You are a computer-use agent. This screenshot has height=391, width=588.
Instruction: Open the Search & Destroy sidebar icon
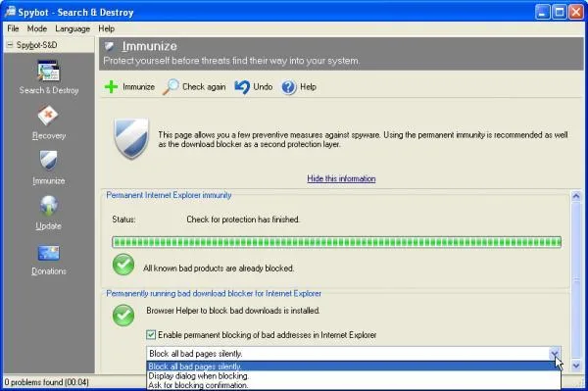click(x=48, y=71)
